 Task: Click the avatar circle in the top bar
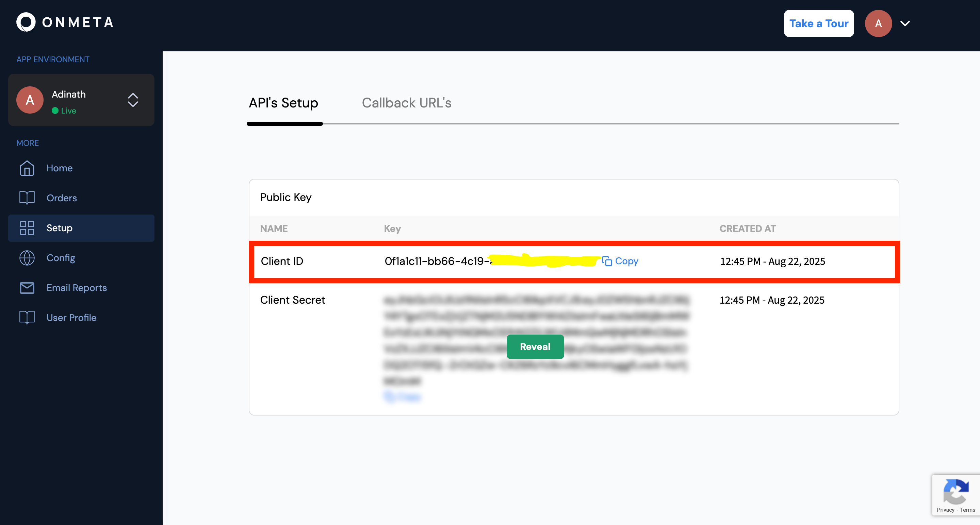pos(878,23)
